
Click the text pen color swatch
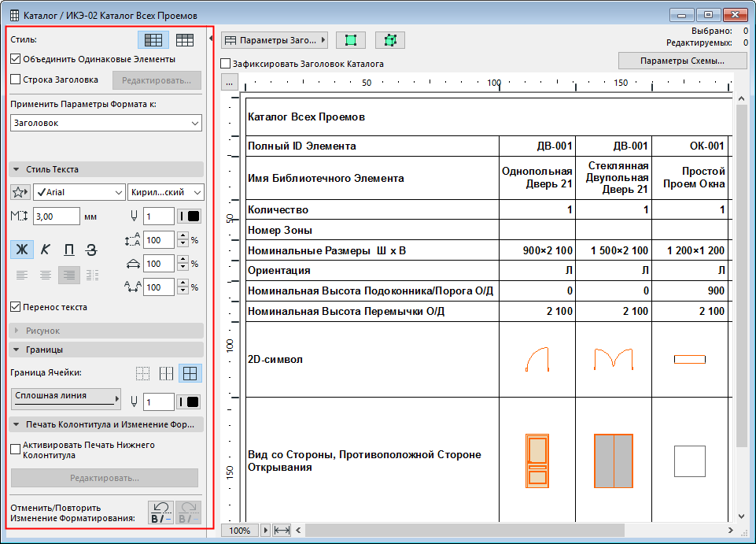click(190, 216)
